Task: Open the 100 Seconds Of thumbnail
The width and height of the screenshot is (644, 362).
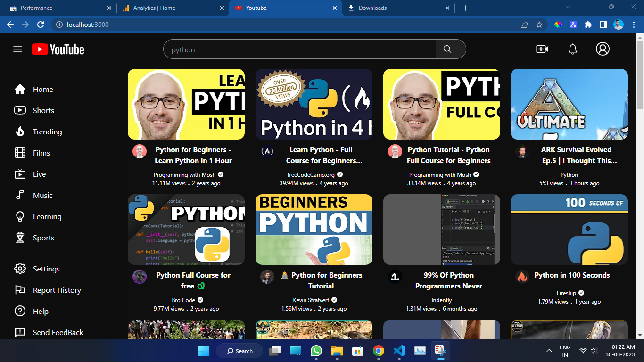Action: pos(569,230)
